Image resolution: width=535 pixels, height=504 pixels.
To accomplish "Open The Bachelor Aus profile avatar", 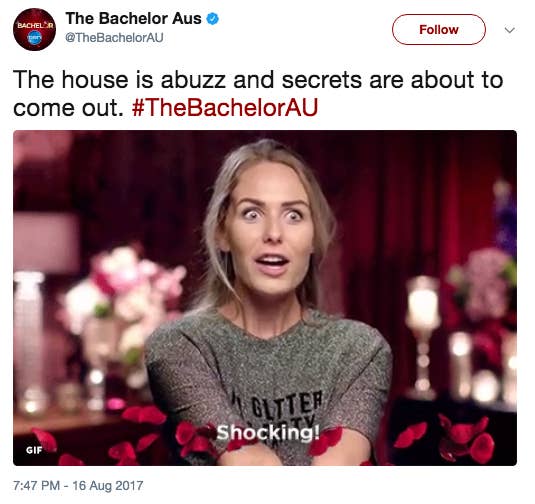I will click(34, 30).
